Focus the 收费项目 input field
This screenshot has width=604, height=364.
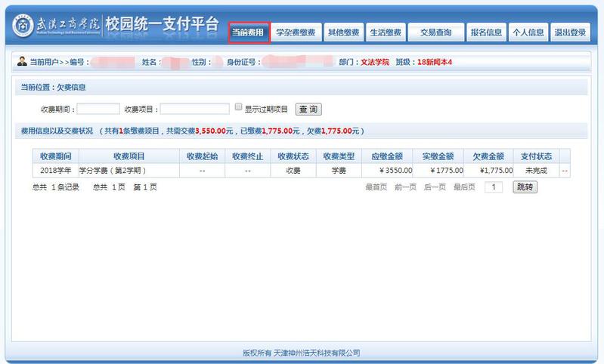click(x=194, y=109)
